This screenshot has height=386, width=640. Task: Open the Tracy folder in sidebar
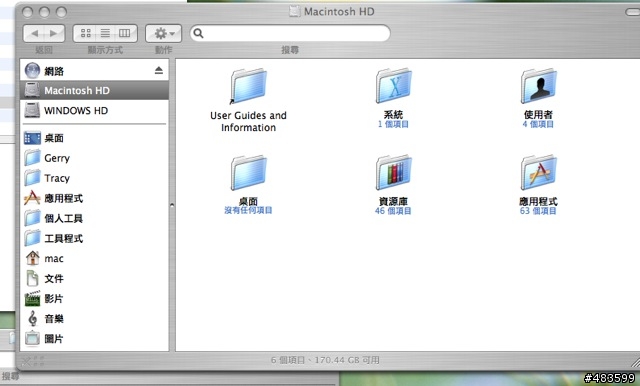pos(94,178)
